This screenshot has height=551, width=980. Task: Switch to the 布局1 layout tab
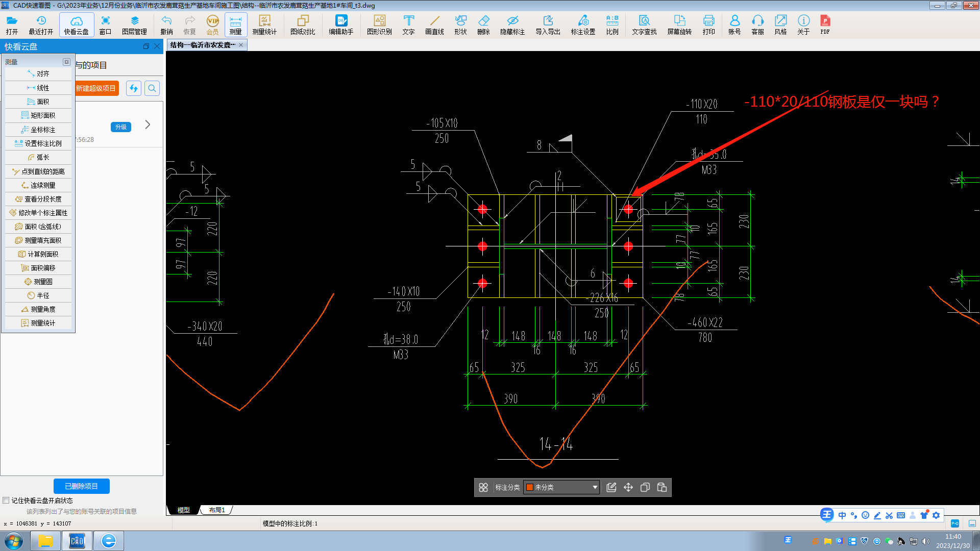tap(217, 510)
